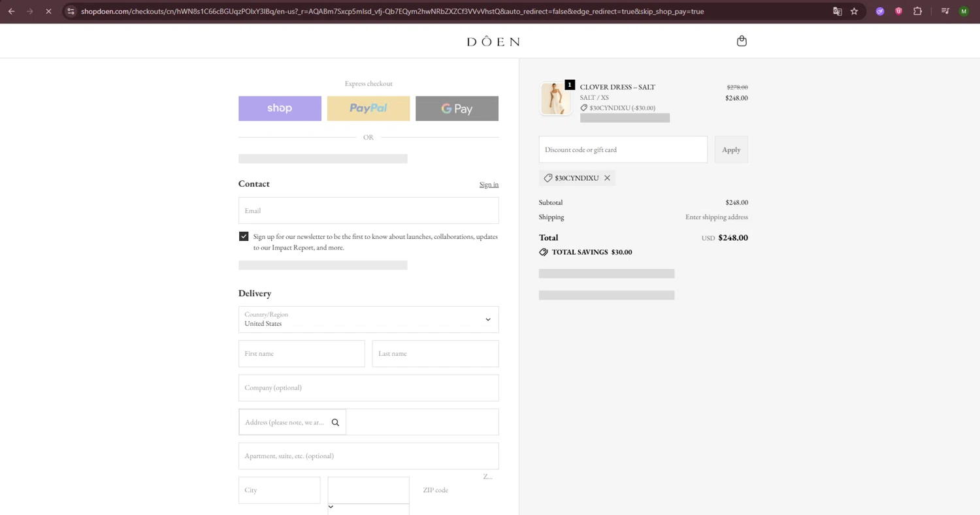Open the red shield extension icon
980x515 pixels.
click(899, 11)
